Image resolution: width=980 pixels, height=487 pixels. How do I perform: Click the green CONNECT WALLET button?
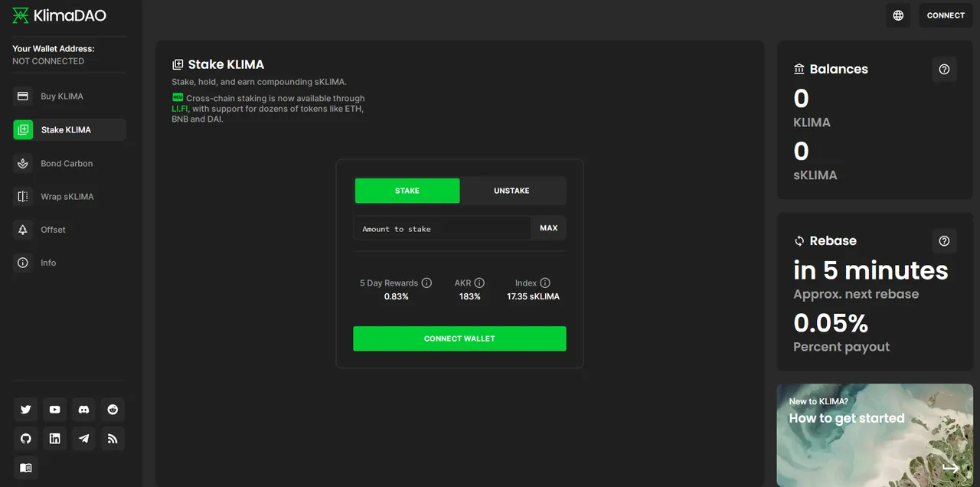459,338
